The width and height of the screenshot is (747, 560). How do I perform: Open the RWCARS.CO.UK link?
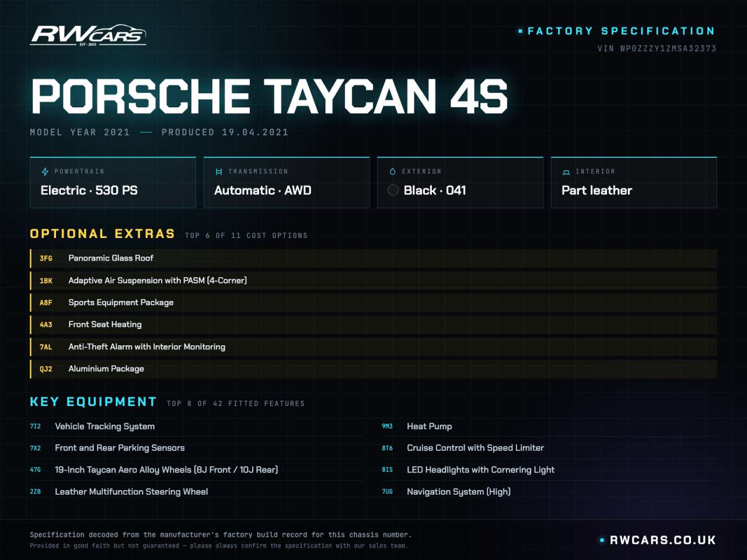663,540
